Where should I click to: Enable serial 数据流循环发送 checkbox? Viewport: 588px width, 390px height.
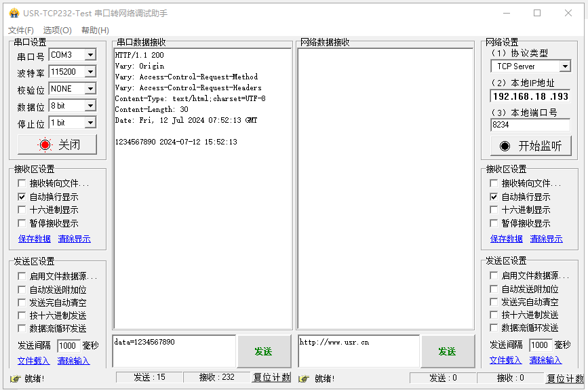click(x=22, y=328)
